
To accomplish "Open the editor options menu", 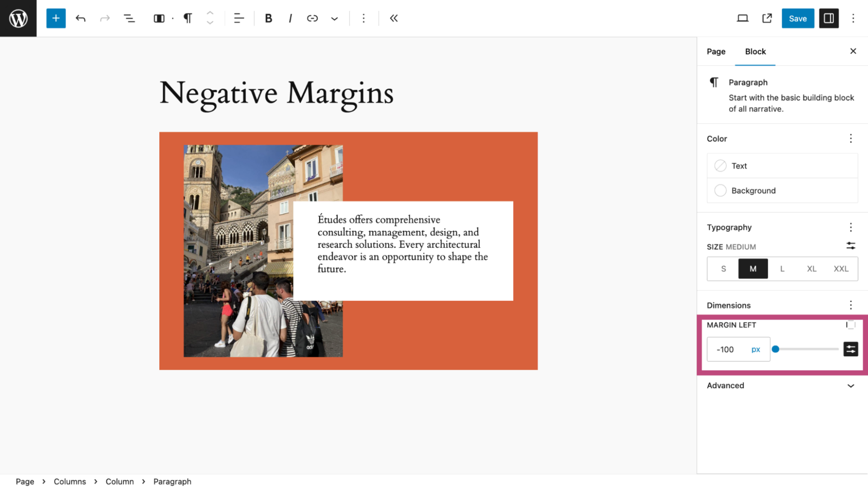I will click(x=853, y=18).
